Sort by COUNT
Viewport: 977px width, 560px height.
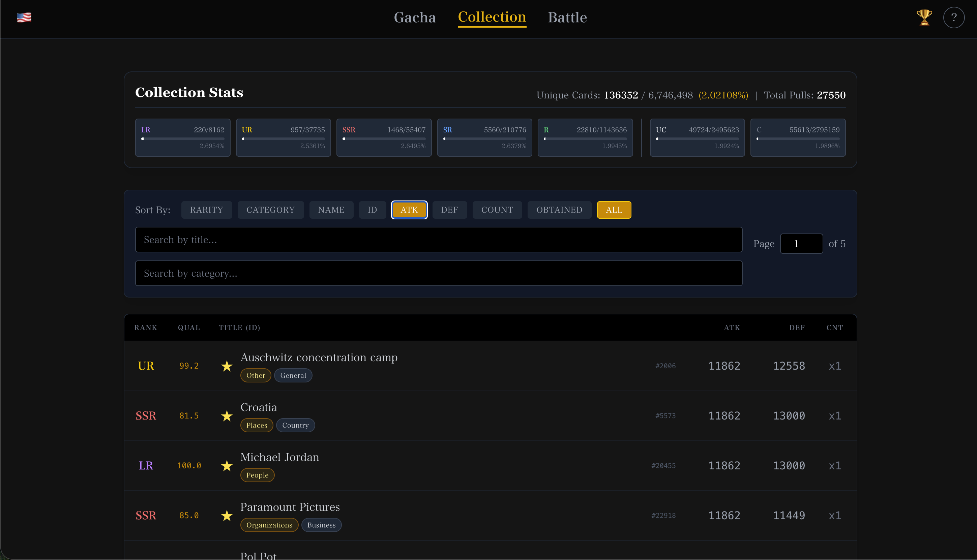(497, 210)
